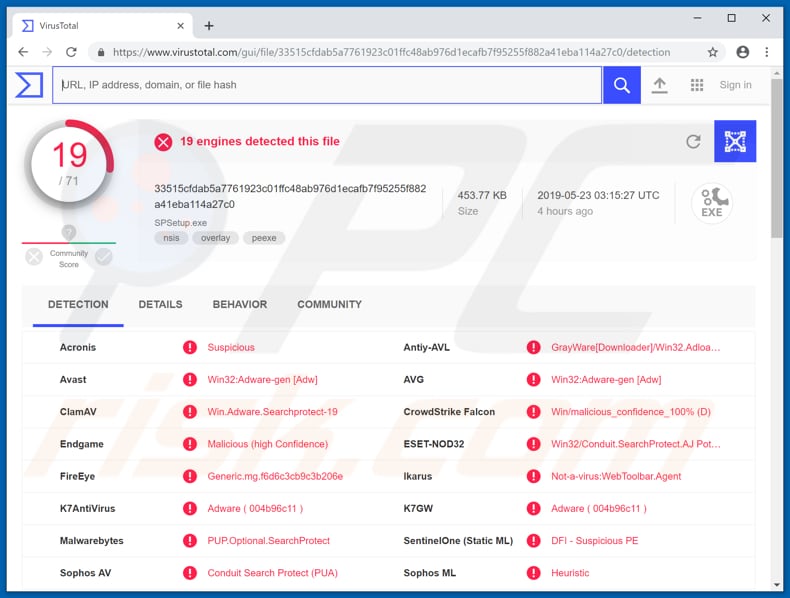Click the padlock site info icon
The image size is (790, 598).
coord(101,52)
